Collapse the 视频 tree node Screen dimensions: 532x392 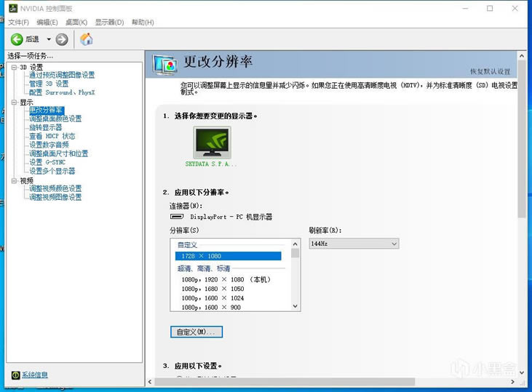click(x=14, y=181)
